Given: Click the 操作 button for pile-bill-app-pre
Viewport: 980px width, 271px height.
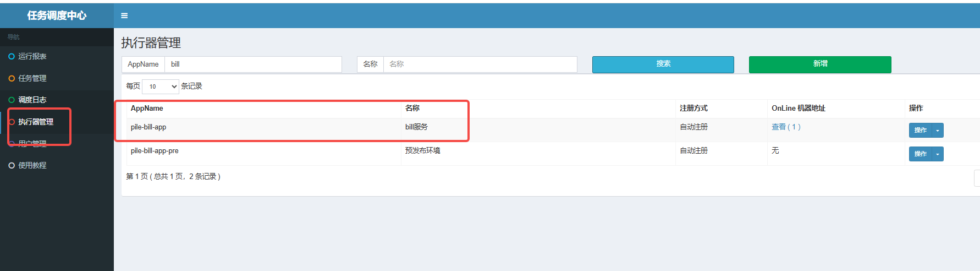Looking at the screenshot, I should (920, 154).
